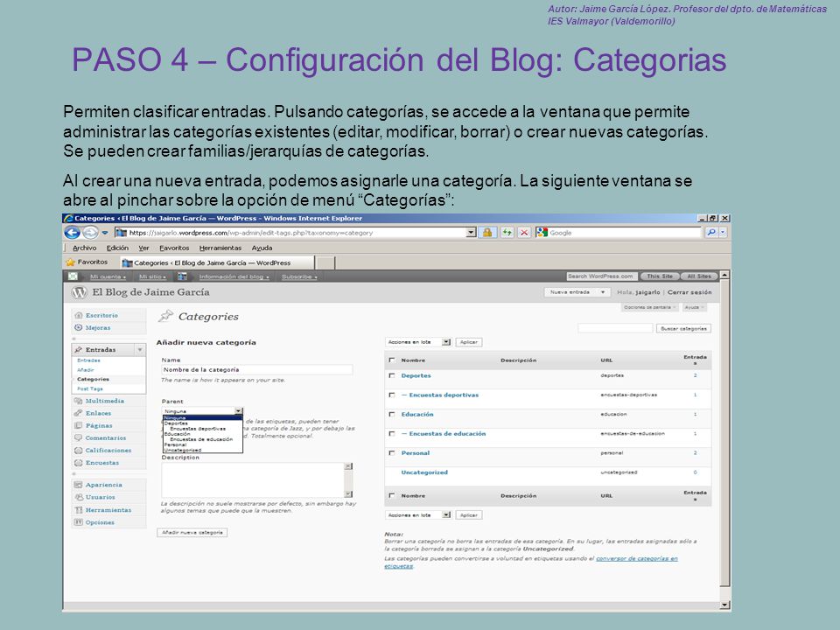Open the bottom Acciones en lote dropdown
This screenshot has width=840, height=630.
coord(418,514)
